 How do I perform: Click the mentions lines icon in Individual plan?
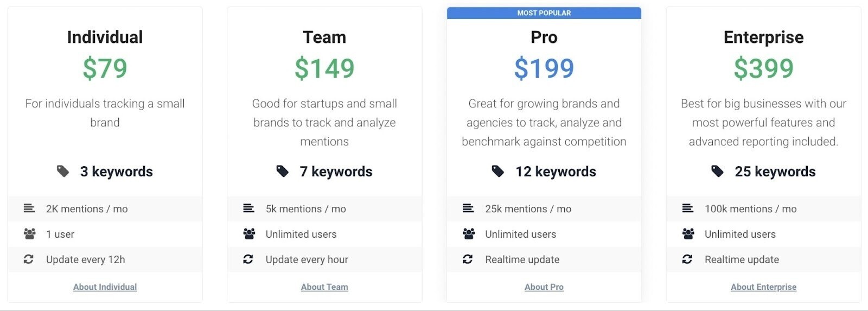point(29,208)
